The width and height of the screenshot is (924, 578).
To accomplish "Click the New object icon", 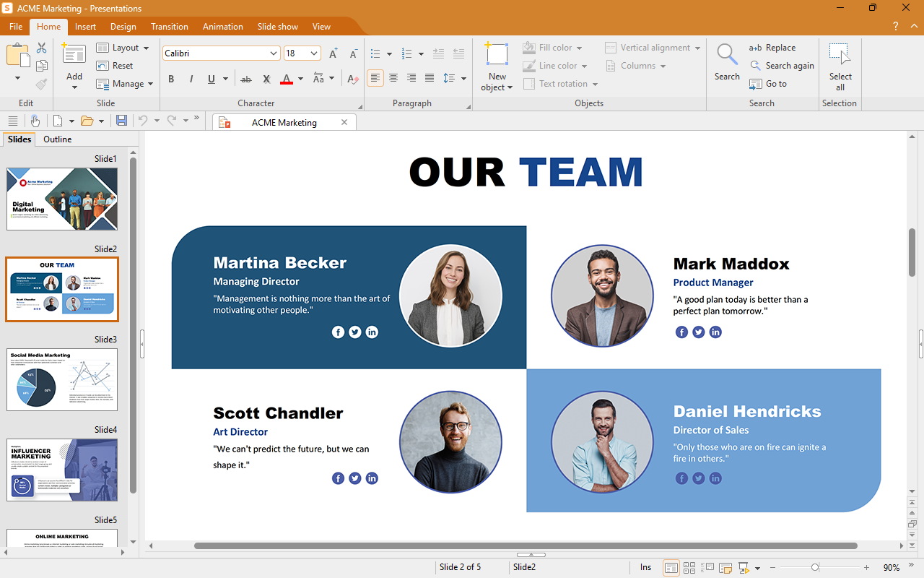I will (497, 55).
